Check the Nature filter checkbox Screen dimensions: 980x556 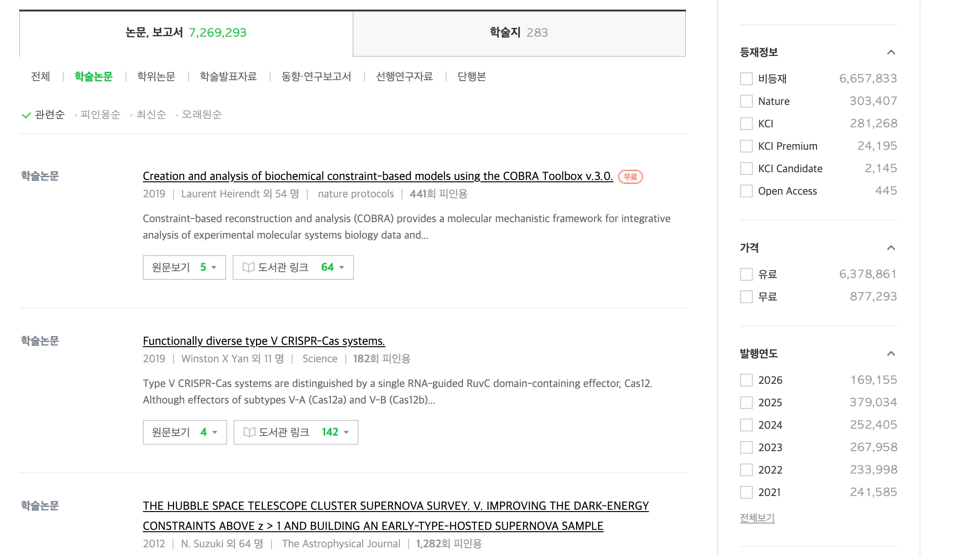pyautogui.click(x=746, y=101)
